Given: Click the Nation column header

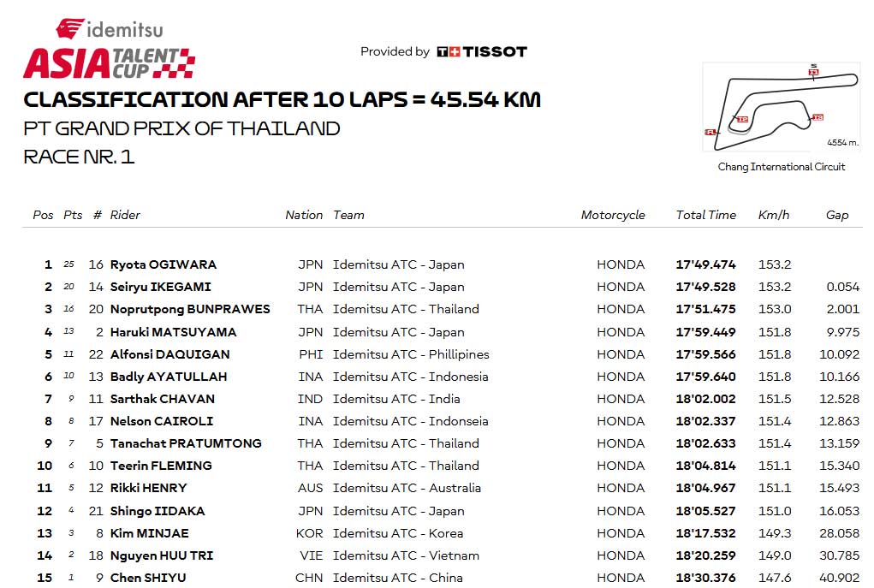Looking at the screenshot, I should point(304,215).
